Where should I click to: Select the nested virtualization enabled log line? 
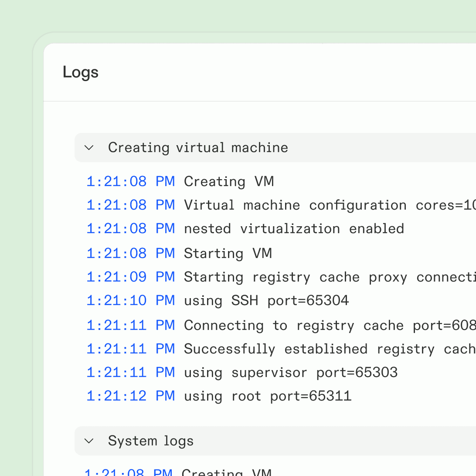[293, 228]
